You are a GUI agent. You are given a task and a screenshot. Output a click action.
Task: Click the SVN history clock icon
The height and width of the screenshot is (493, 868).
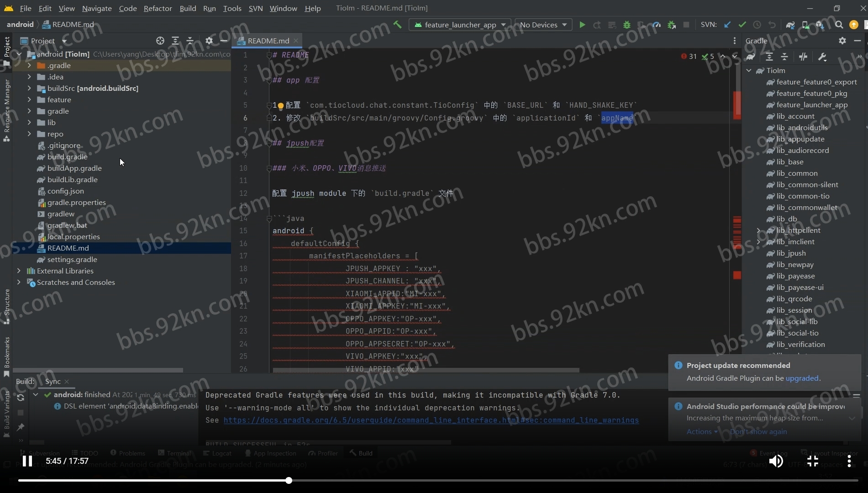757,25
